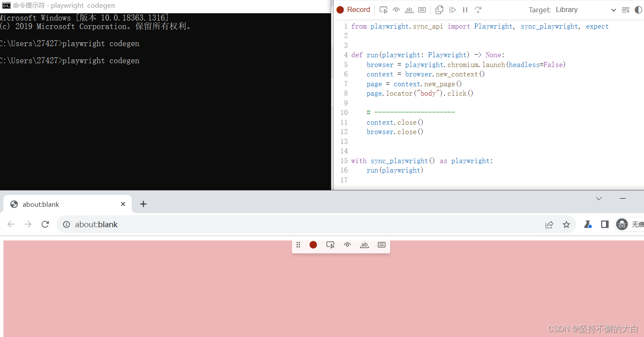Clear the recorded script using clear icon
The height and width of the screenshot is (337, 644).
[x=626, y=10]
